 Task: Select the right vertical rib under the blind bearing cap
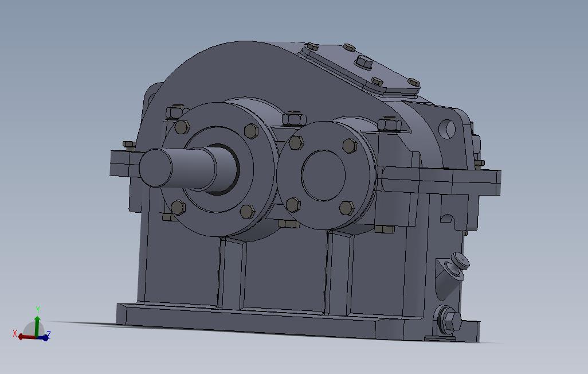pyautogui.click(x=340, y=274)
